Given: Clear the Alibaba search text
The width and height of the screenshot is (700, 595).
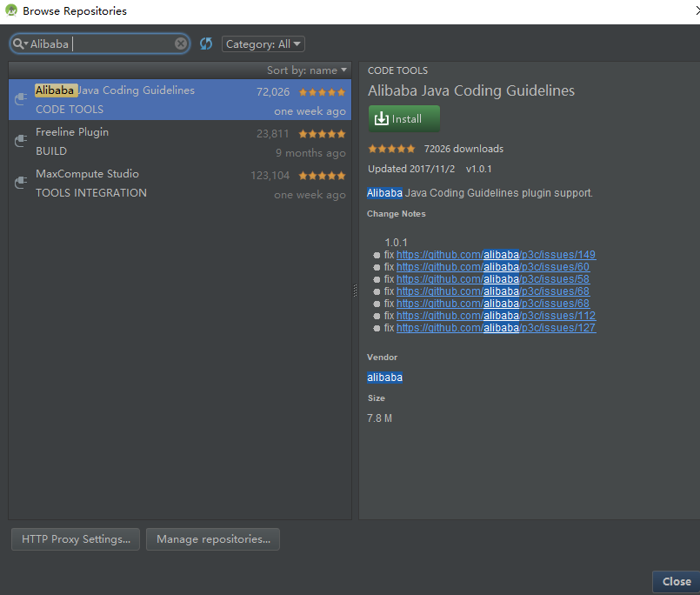Looking at the screenshot, I should click(x=181, y=43).
